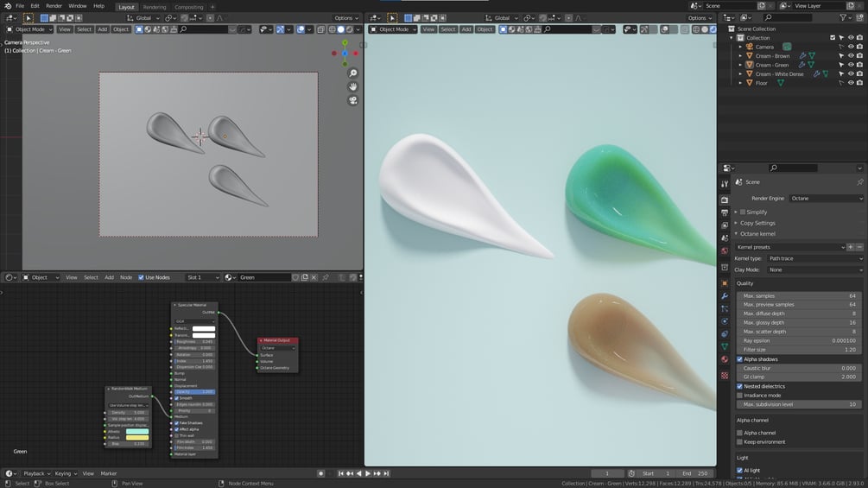This screenshot has height=488, width=868.
Task: Click the modifier wrench icon beside Cream - Brown
Action: [802, 56]
